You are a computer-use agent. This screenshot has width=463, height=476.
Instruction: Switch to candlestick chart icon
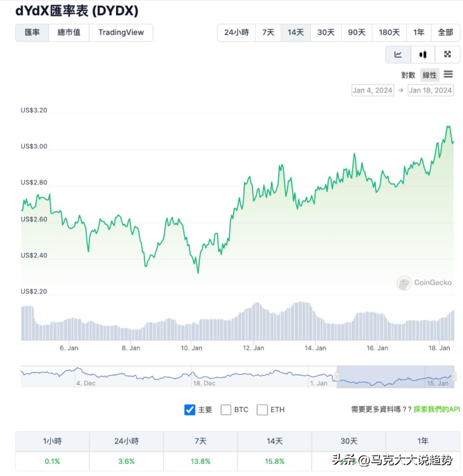pos(423,55)
